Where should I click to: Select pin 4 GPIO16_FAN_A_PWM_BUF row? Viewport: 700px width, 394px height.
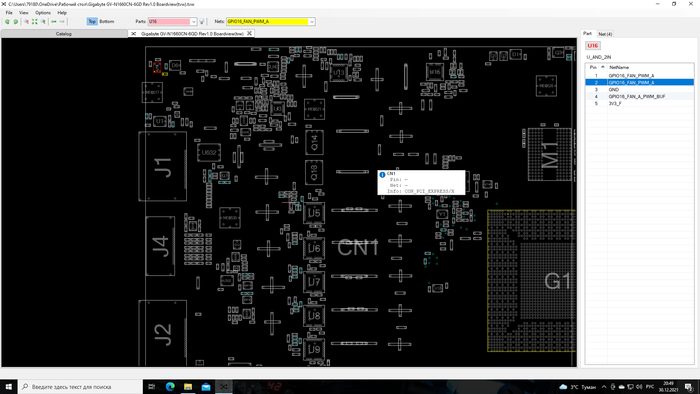click(x=640, y=96)
